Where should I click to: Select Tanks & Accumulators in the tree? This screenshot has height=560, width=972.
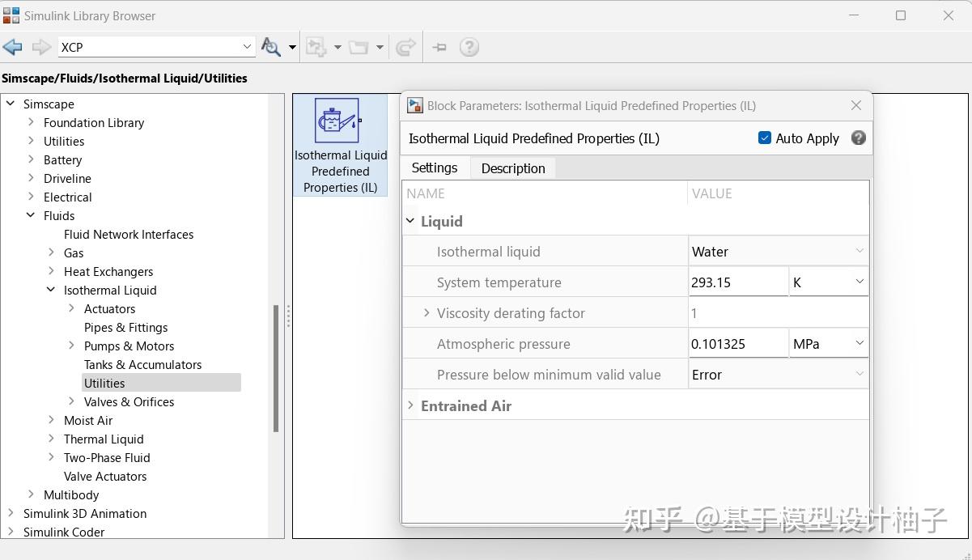(x=142, y=364)
